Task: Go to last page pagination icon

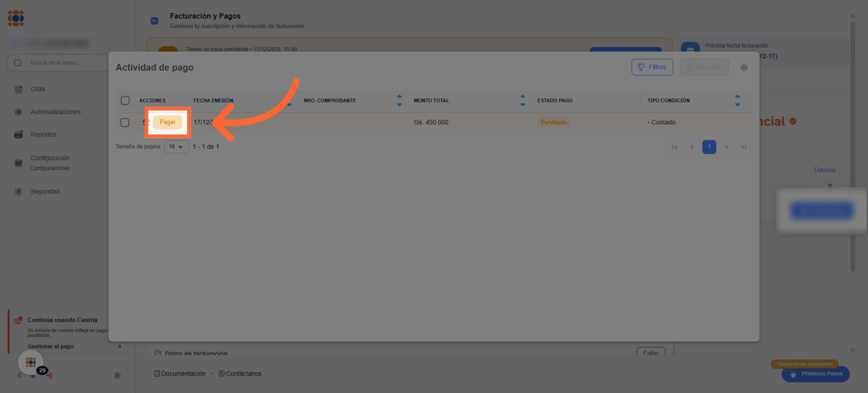Action: tap(744, 147)
